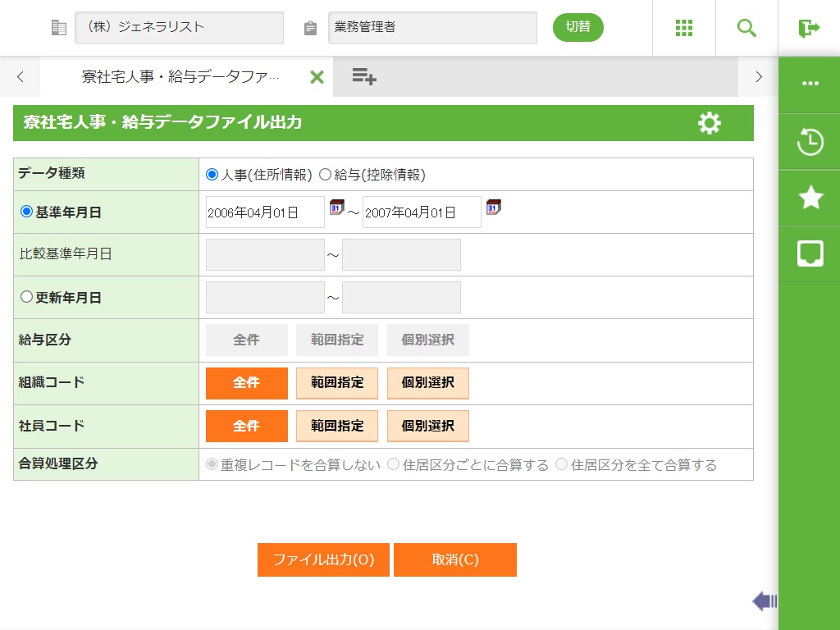Screen dimensions: 840x630
Task: Open calendar picker for start date 2006年04月01日
Action: 336,208
